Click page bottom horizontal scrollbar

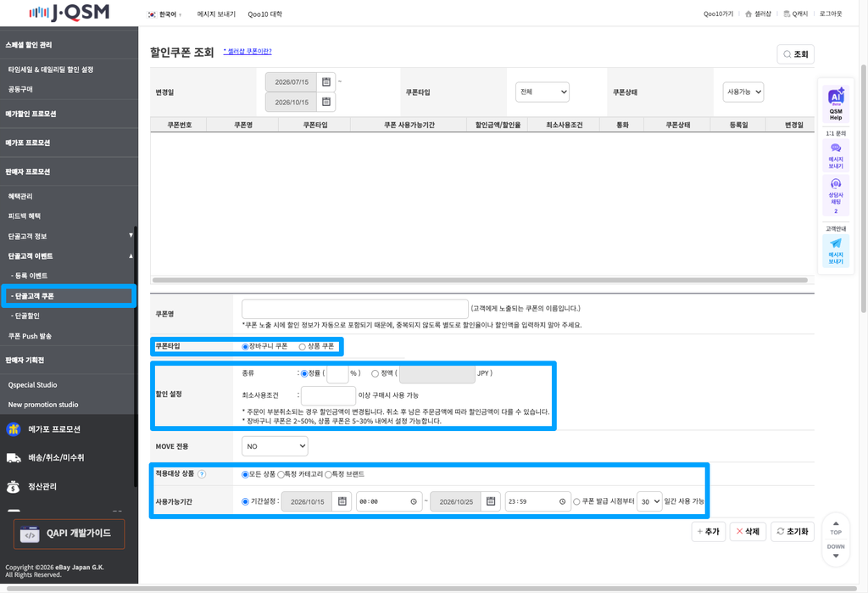431,589
